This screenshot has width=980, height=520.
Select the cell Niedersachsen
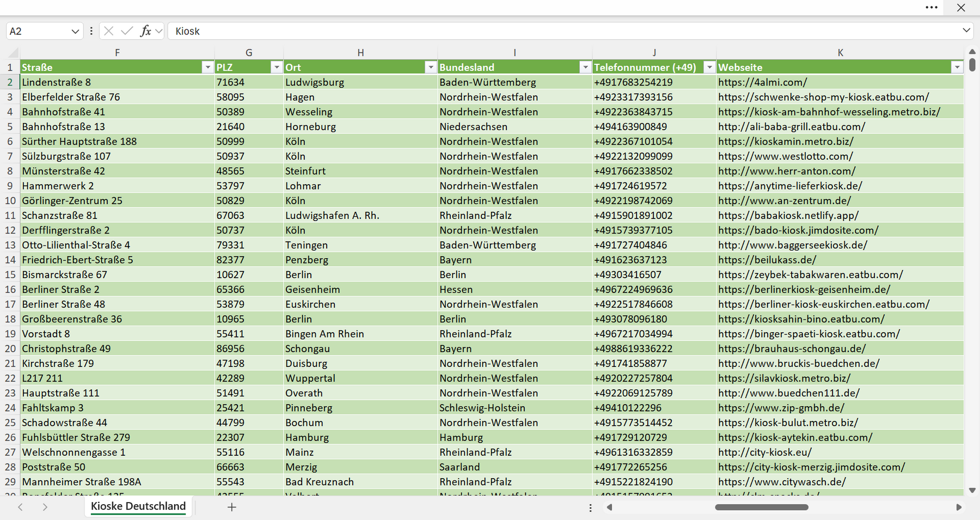click(x=514, y=126)
